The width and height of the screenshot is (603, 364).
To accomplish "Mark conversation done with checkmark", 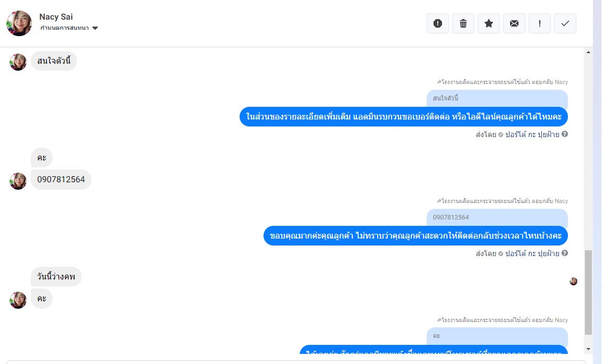I will pos(565,23).
